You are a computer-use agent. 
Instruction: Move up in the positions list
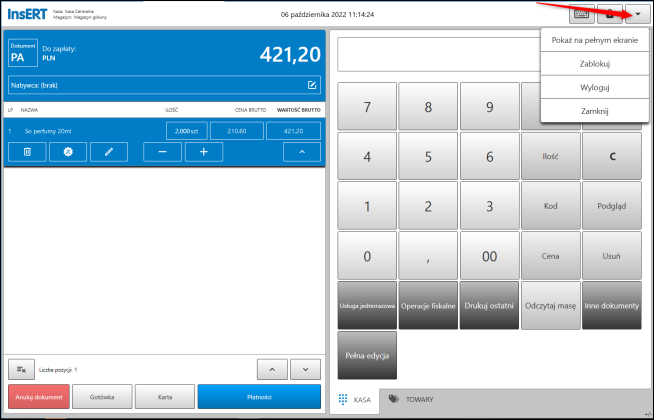[272, 370]
